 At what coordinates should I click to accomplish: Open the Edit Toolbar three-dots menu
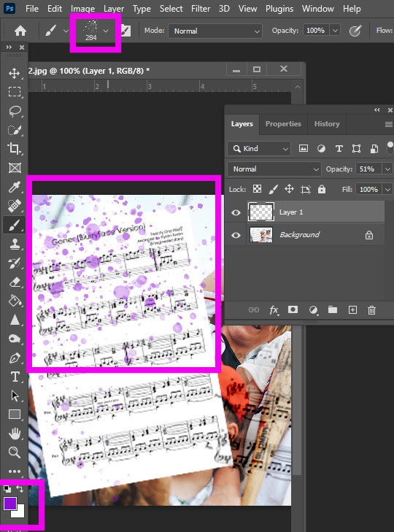point(15,471)
